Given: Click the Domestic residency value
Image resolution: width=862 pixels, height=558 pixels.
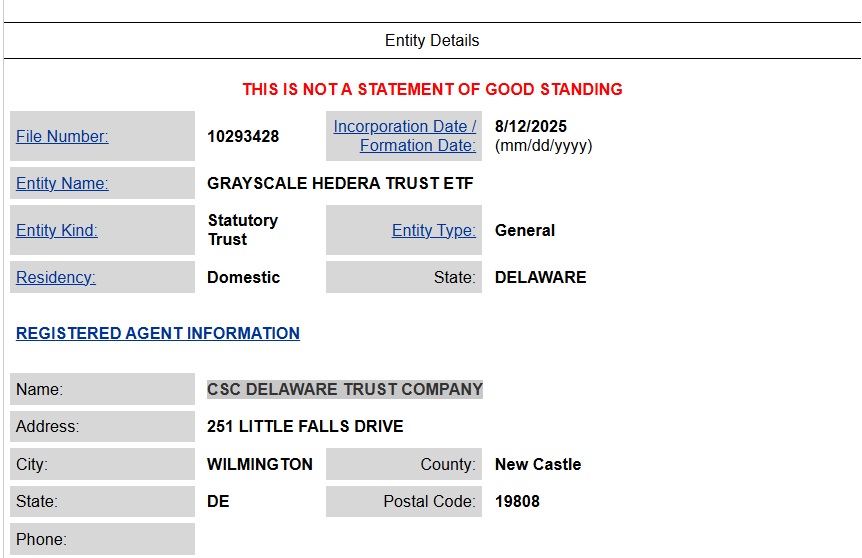Looking at the screenshot, I should [243, 277].
